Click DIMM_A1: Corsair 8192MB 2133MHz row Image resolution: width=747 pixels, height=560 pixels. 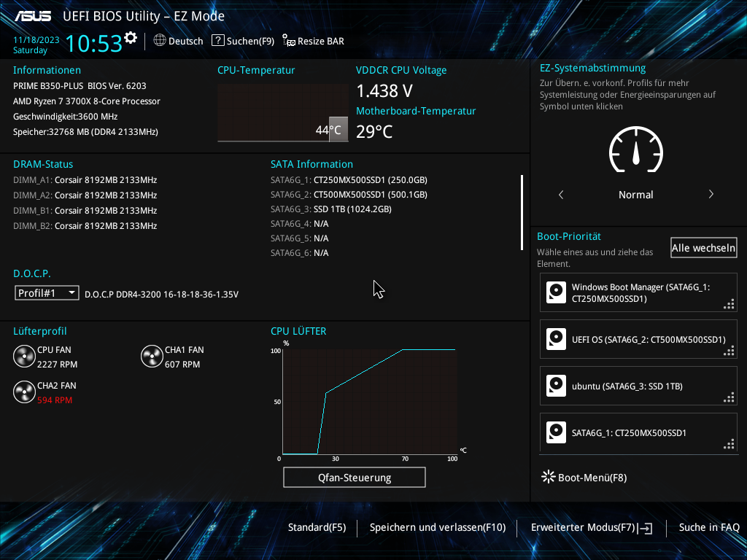[85, 180]
